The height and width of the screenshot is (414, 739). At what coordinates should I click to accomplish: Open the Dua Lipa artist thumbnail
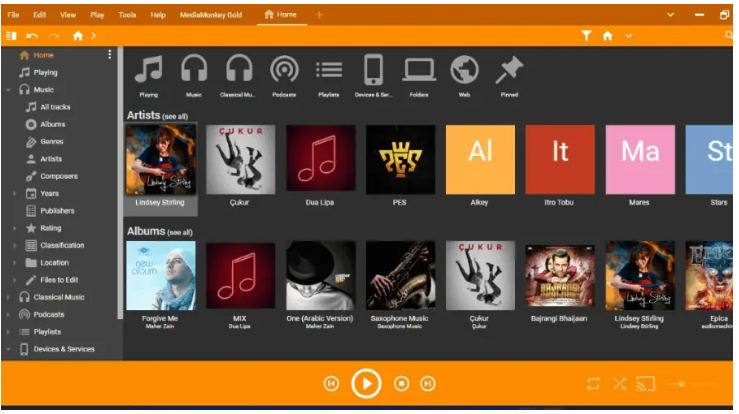coord(320,160)
